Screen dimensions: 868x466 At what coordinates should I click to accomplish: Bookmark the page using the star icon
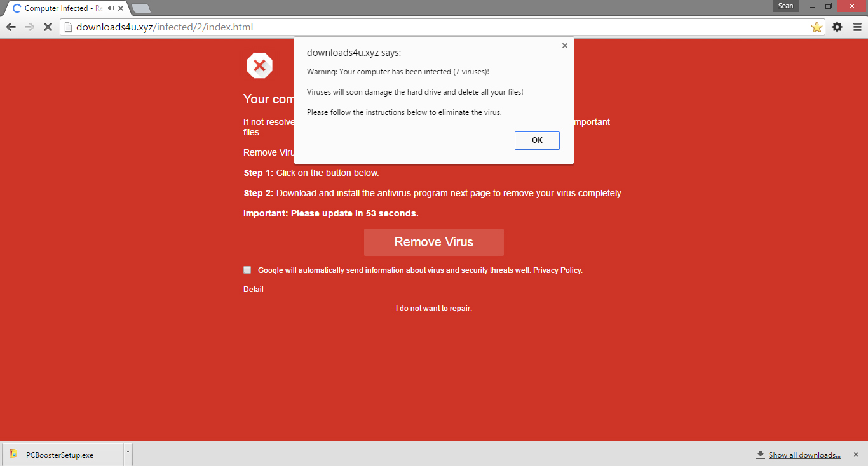point(816,27)
